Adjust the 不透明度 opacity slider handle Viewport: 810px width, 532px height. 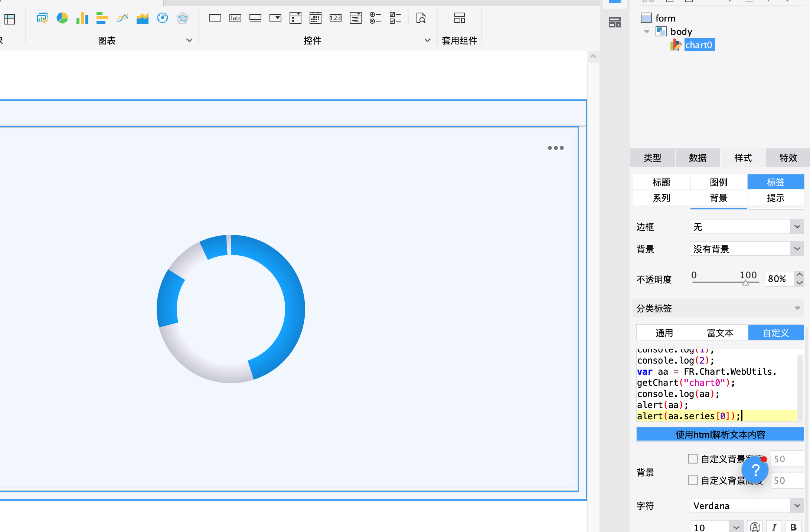[745, 283]
